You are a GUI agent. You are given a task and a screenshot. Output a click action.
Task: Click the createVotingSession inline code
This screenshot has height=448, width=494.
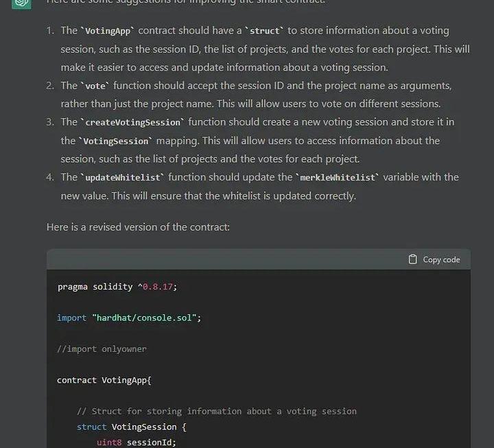tap(132, 122)
